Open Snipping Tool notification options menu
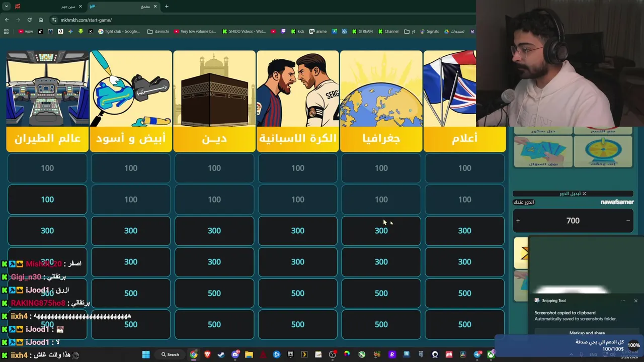644x362 pixels. [x=623, y=301]
